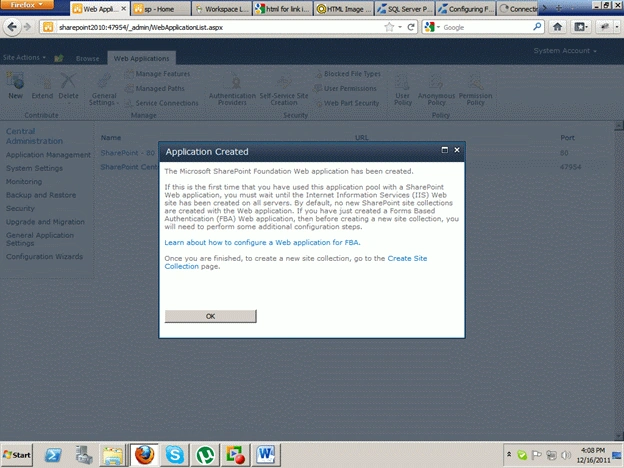
Task: Switch to the HTML Image tab
Action: [343, 9]
